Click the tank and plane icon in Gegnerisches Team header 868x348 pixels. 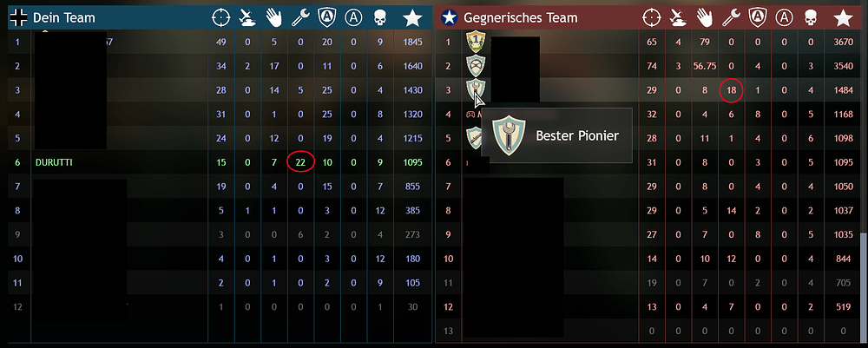click(678, 18)
